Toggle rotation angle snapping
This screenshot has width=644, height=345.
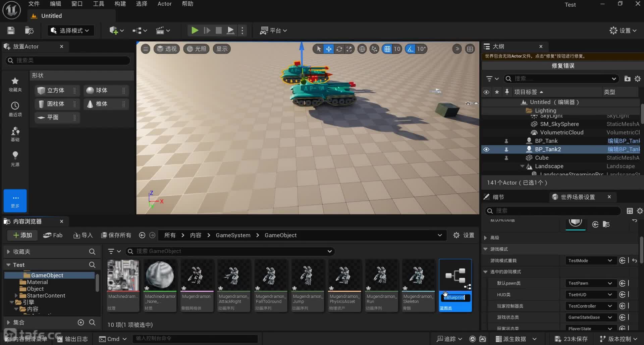(x=410, y=49)
